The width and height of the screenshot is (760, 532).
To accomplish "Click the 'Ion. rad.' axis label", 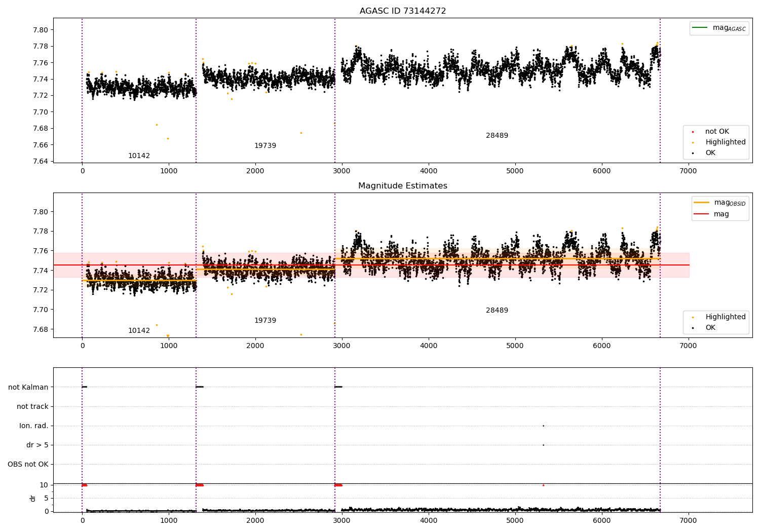I will click(34, 426).
